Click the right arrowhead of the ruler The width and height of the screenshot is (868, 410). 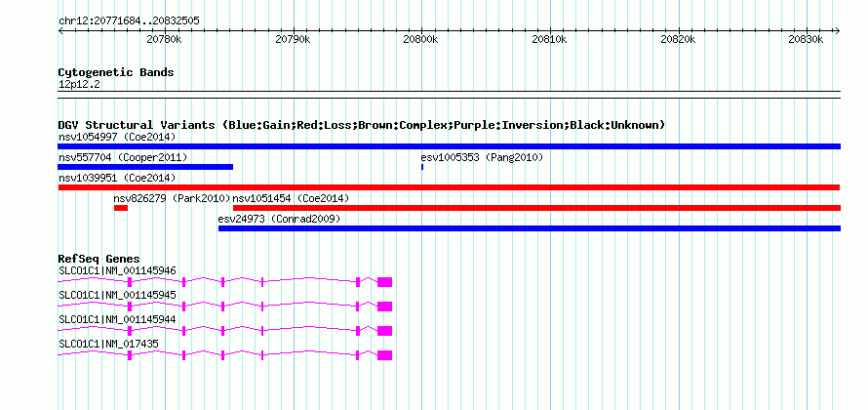click(x=838, y=31)
